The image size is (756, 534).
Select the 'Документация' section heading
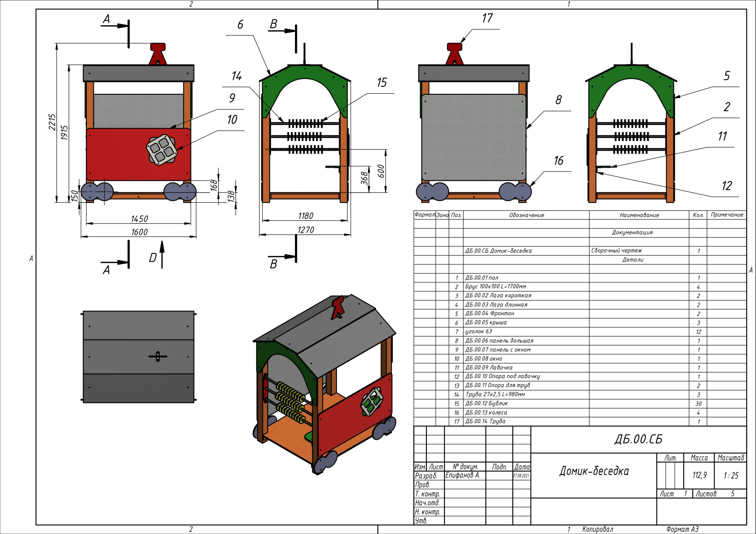(632, 232)
